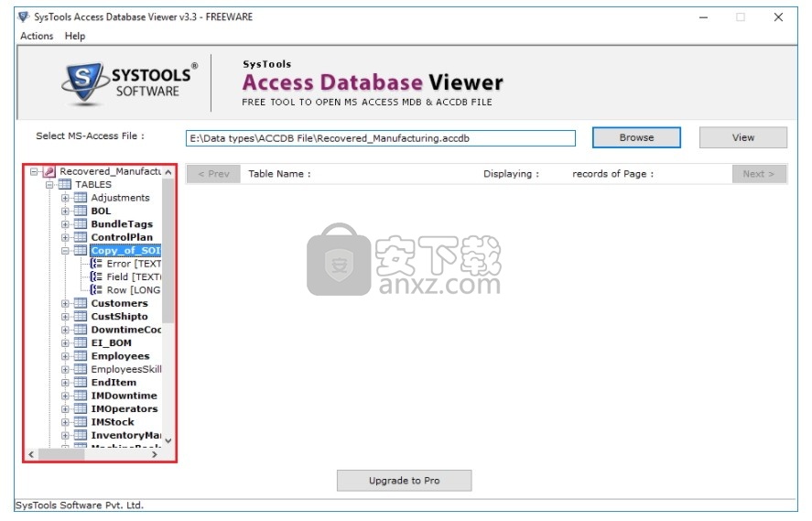Expand the IMStock table node
This screenshot has height=521, width=812.
(65, 422)
